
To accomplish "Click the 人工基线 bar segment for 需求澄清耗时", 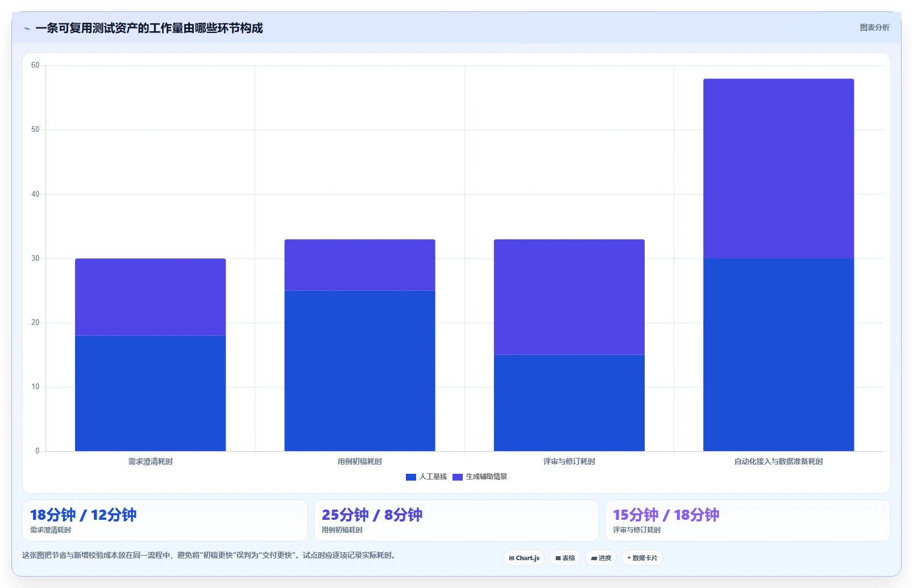I will pos(150,393).
